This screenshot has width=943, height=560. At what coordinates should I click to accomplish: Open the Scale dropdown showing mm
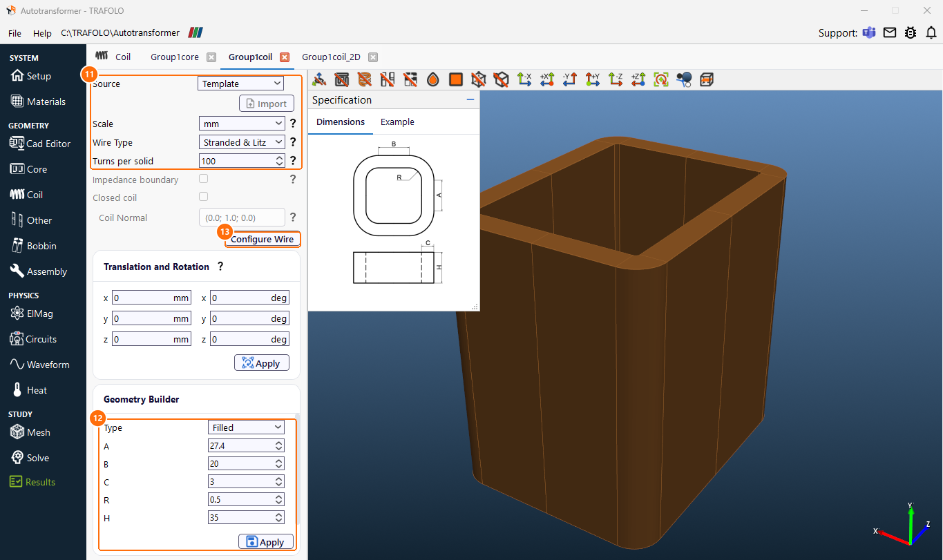241,124
